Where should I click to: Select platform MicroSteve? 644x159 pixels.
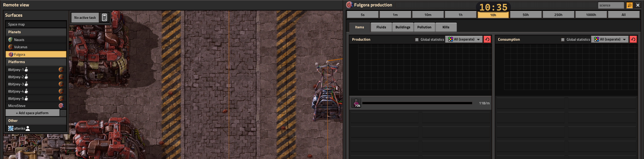[x=36, y=106]
